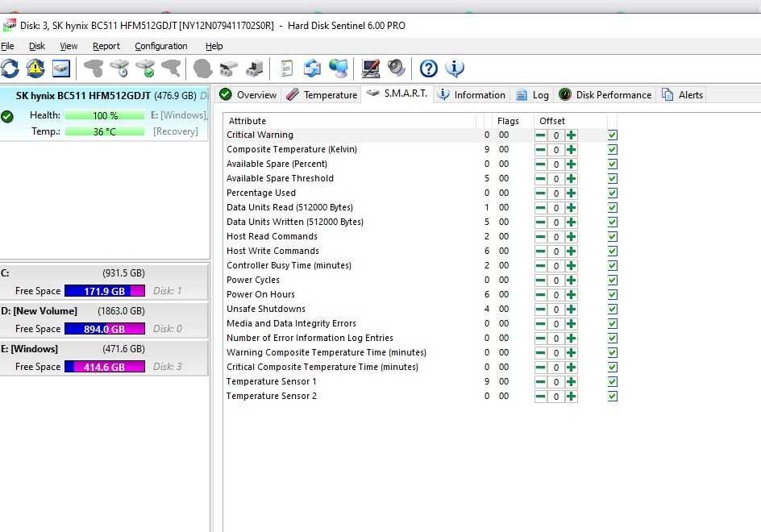Open the Help menu
This screenshot has width=761, height=532.
pos(214,46)
